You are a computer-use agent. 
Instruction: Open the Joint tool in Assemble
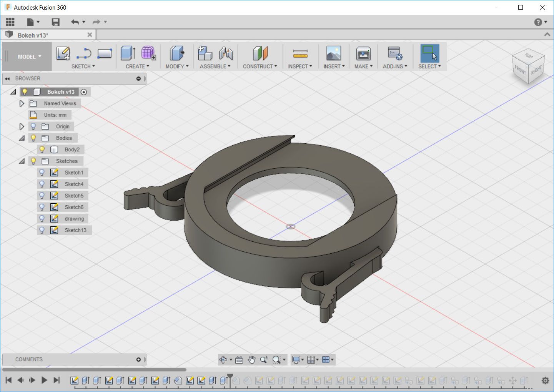pyautogui.click(x=226, y=53)
